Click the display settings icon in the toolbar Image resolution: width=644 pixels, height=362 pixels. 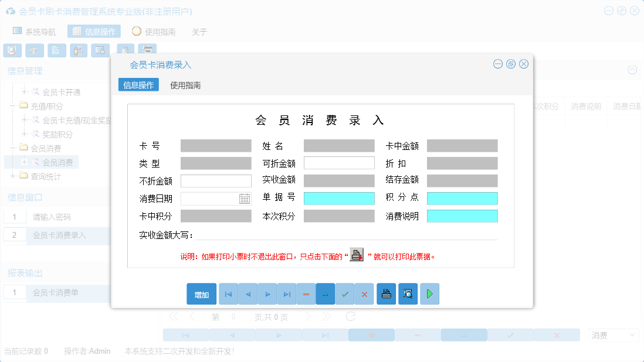coord(100,50)
